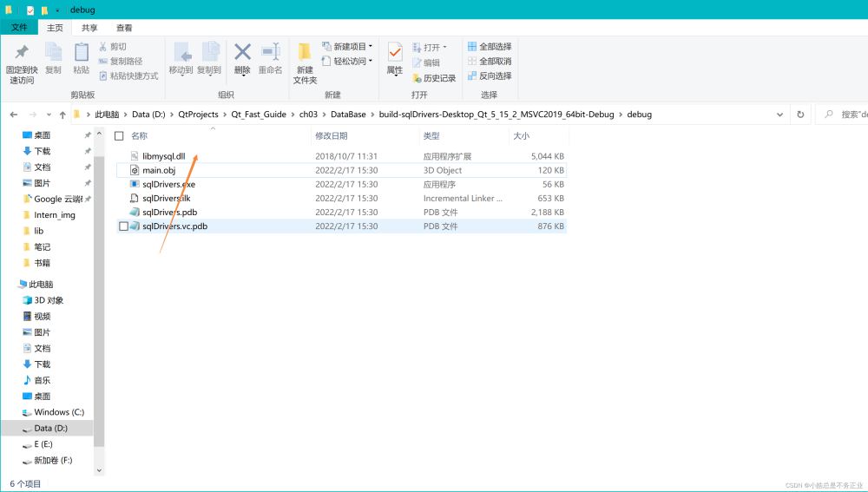Select Windows (C:) in the navigation pane
This screenshot has width=868, height=492.
(58, 412)
